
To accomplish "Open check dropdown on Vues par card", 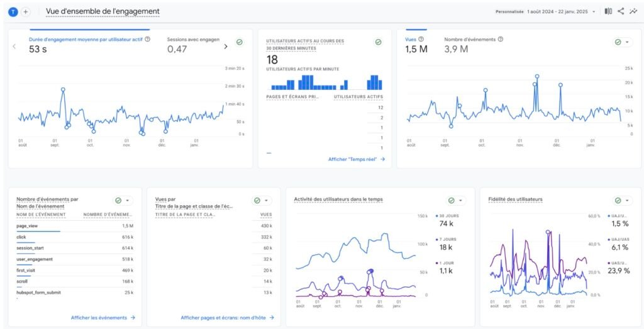I will 262,201.
